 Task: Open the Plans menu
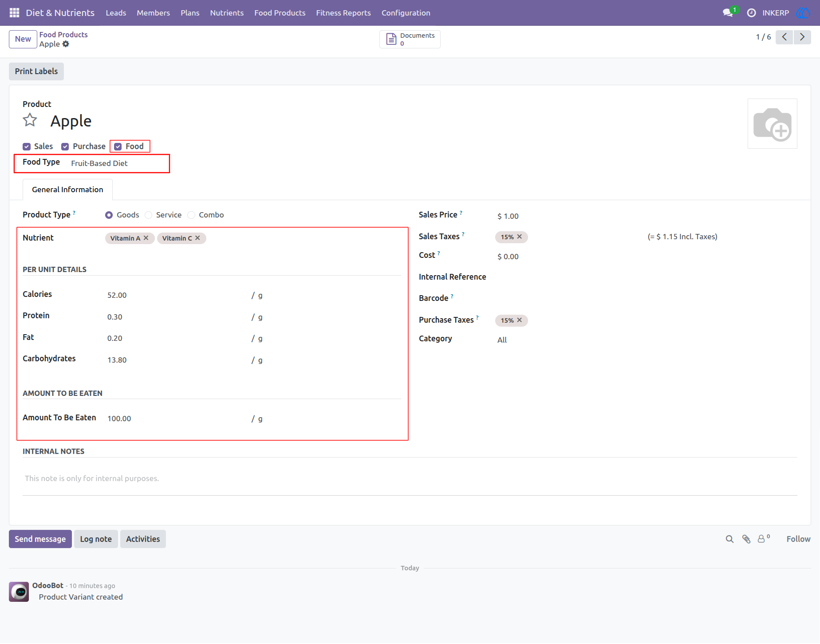click(190, 13)
